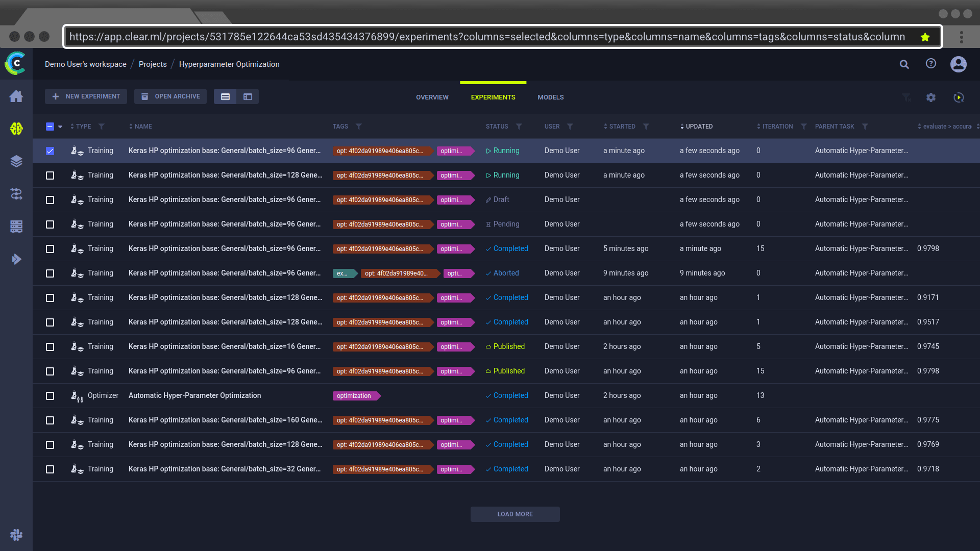This screenshot has width=980, height=551.
Task: Click the help question mark icon
Action: tap(931, 64)
